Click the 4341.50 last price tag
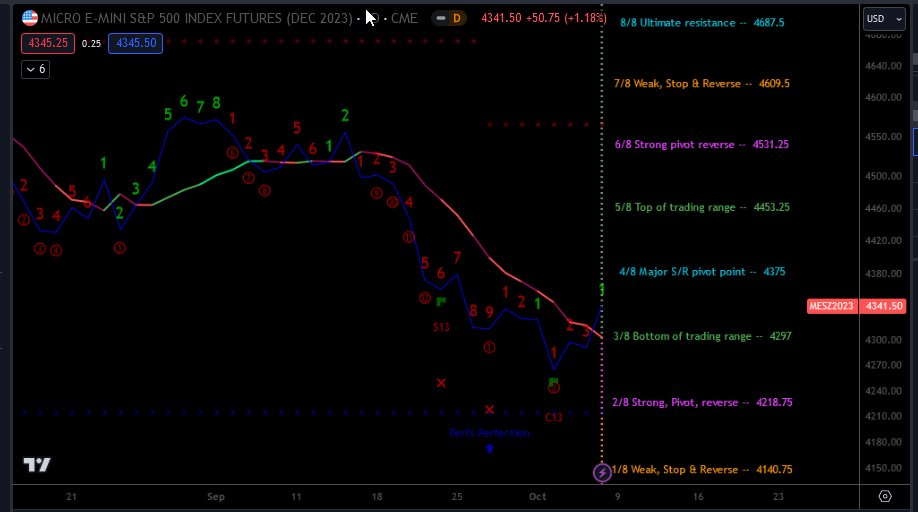 pos(884,305)
